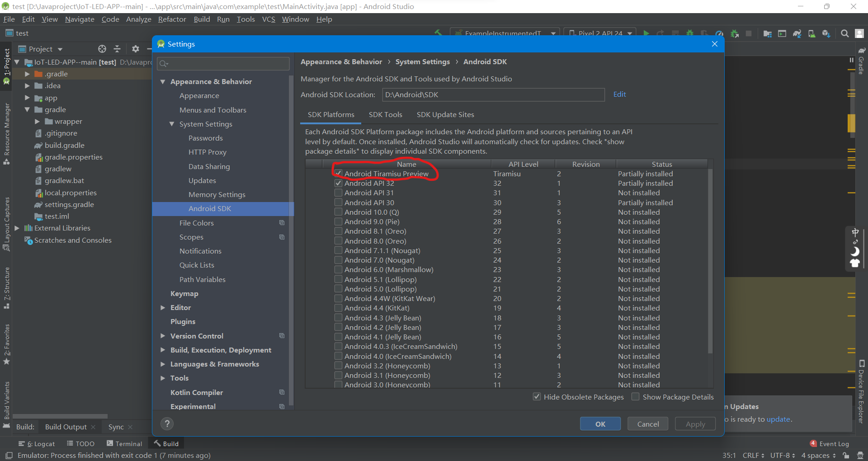
Task: Open the VCS menu
Action: (269, 19)
